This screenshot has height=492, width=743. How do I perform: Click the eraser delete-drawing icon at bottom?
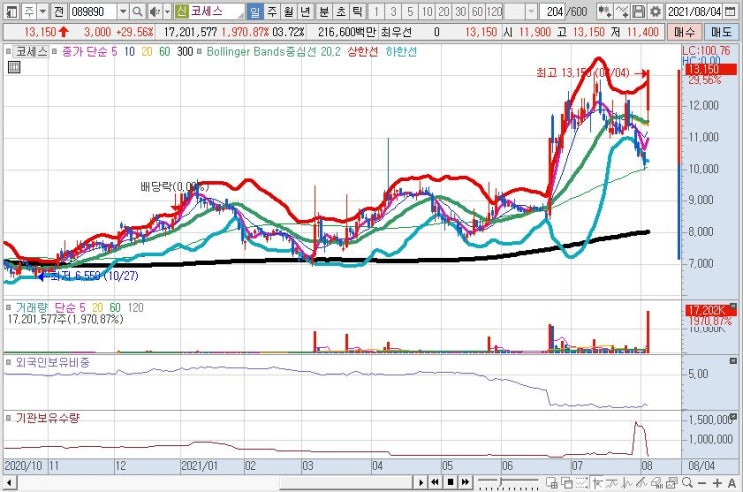pos(657,483)
